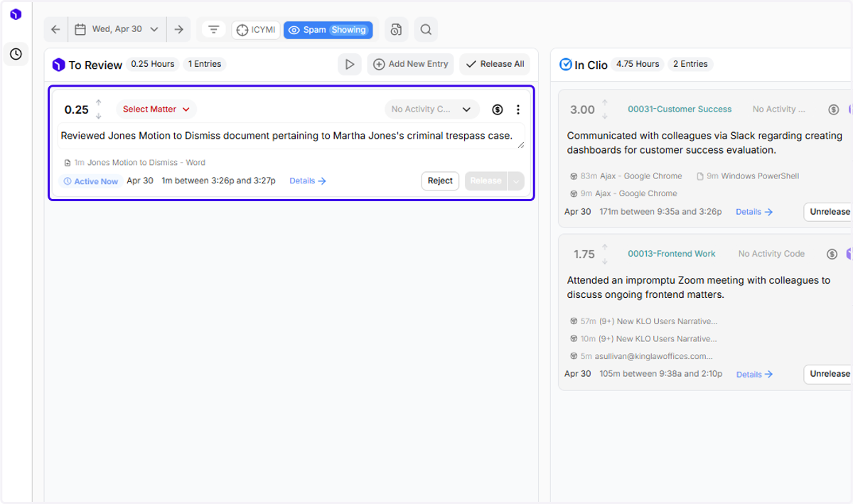Click the greyed-out Release button
Image resolution: width=853 pixels, height=504 pixels.
(486, 181)
